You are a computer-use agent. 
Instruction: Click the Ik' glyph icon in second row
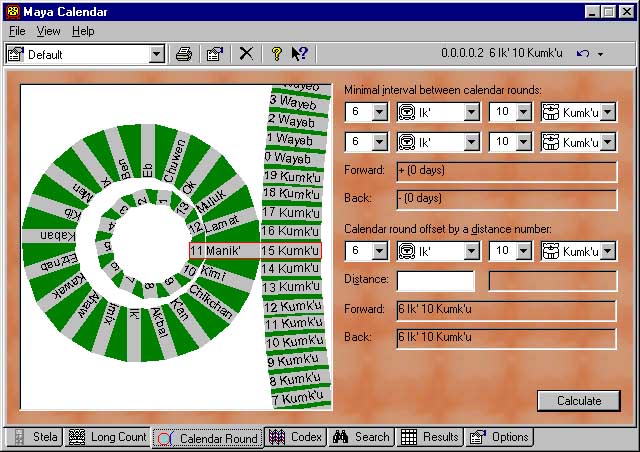pos(407,143)
